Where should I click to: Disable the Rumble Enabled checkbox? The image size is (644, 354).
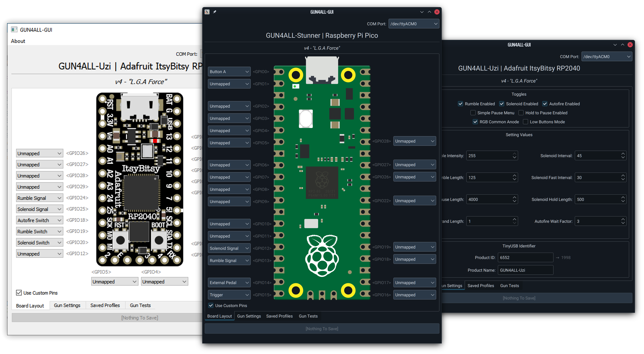coord(460,104)
